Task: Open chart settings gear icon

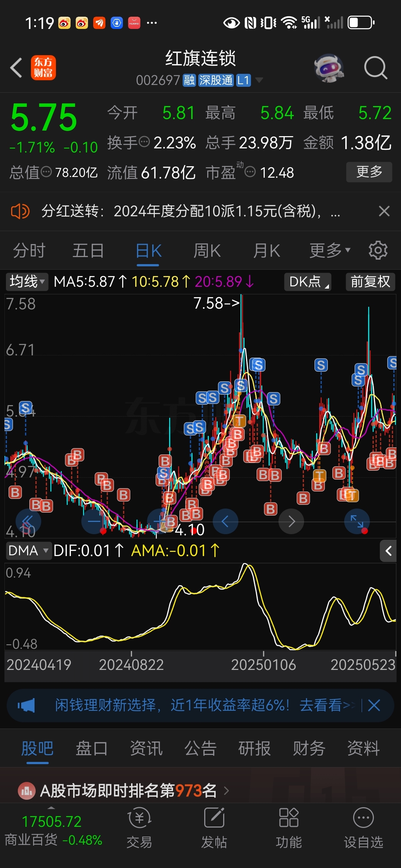Action: (378, 250)
